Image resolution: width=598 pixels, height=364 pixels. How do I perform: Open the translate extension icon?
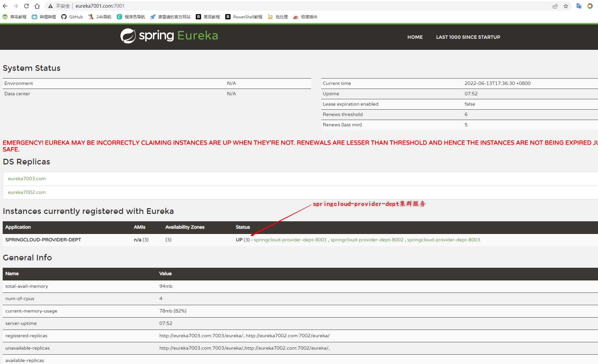tap(579, 6)
